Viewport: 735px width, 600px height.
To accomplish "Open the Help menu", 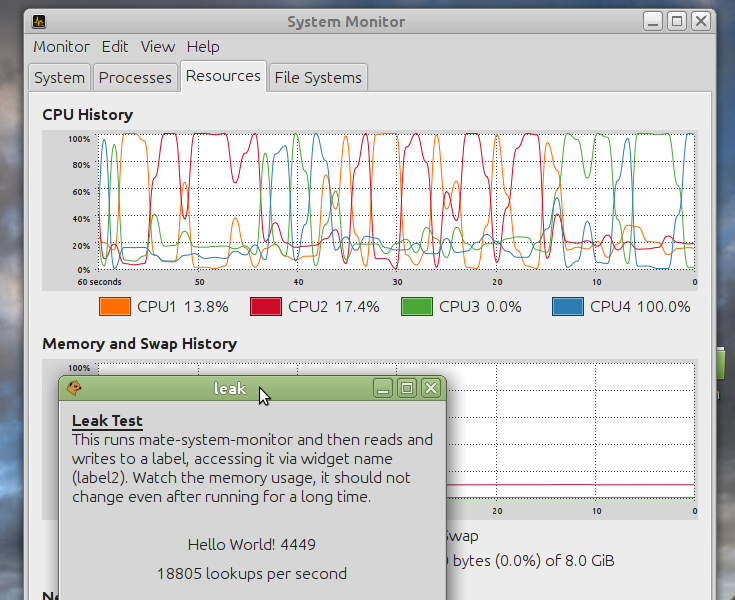I will pos(203,47).
